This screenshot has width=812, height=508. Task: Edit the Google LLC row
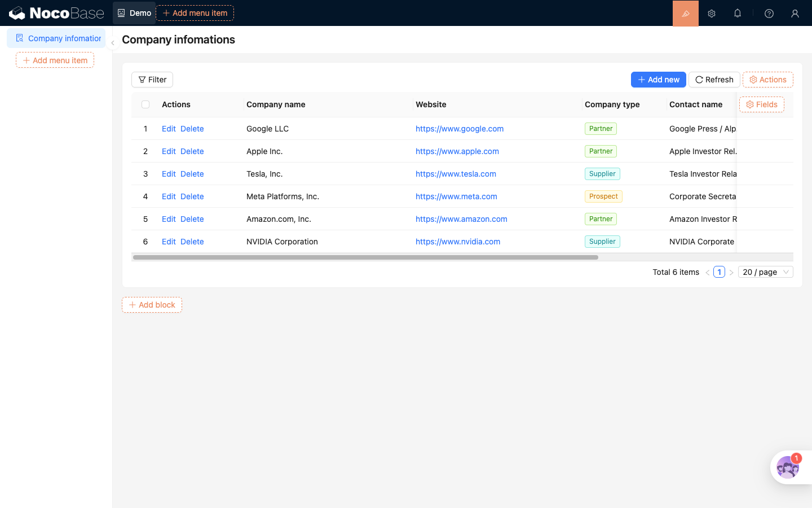pos(169,129)
